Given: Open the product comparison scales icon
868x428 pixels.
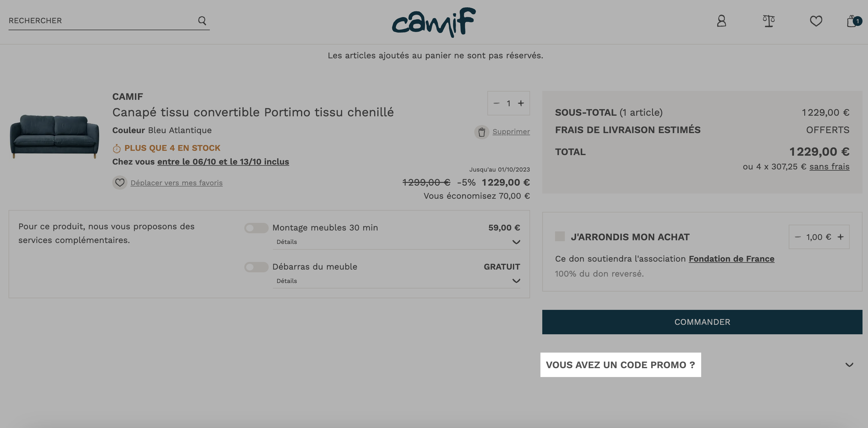Looking at the screenshot, I should [769, 21].
